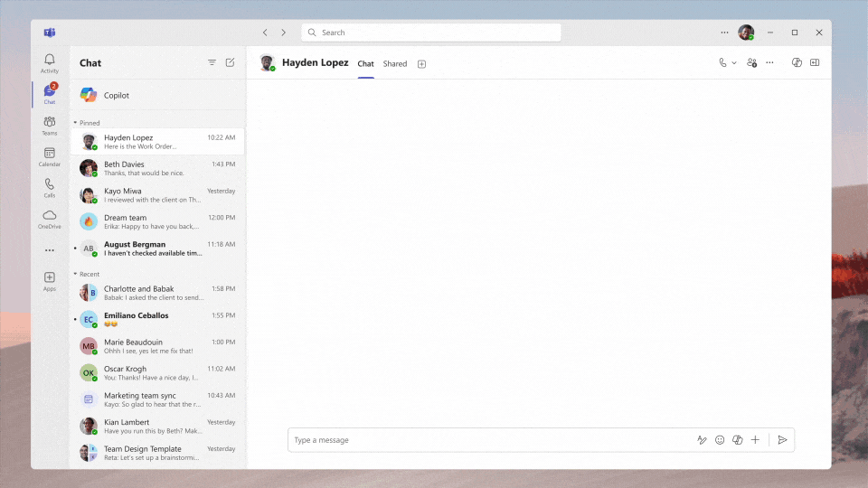Collapse the Pinned chats section

pyautogui.click(x=76, y=123)
